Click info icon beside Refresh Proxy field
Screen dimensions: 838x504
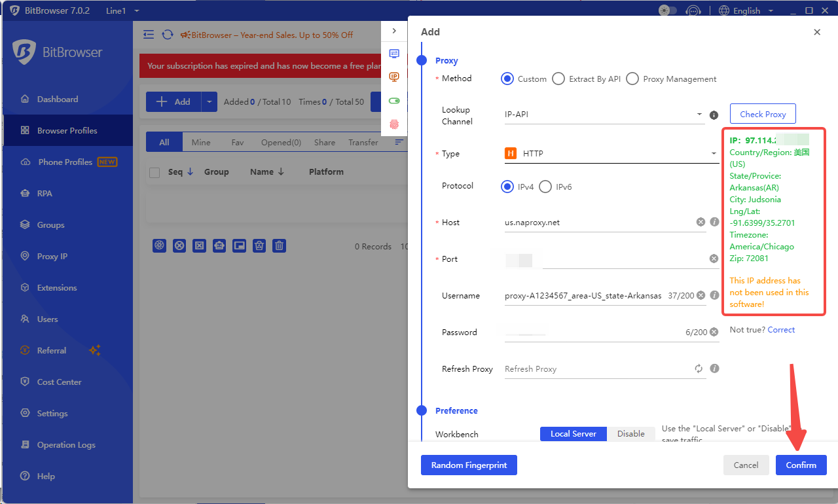pyautogui.click(x=714, y=369)
